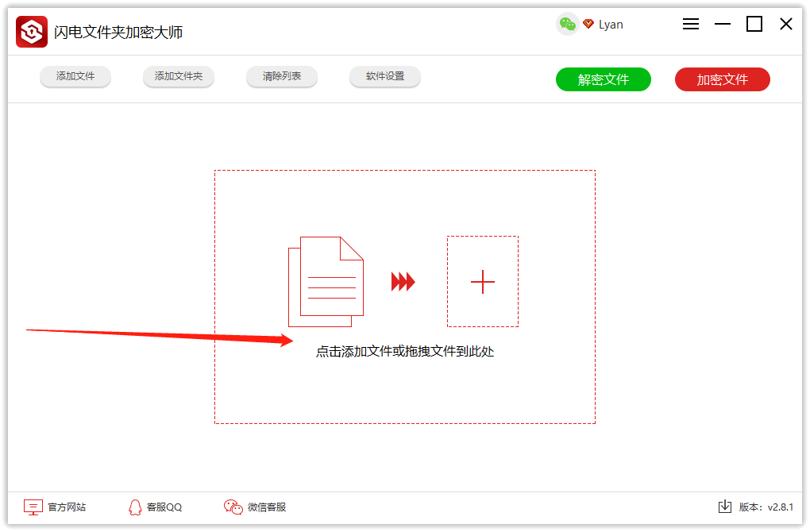
Task: Click 点击添加文件或拖拽文件到此处 text
Action: point(405,352)
